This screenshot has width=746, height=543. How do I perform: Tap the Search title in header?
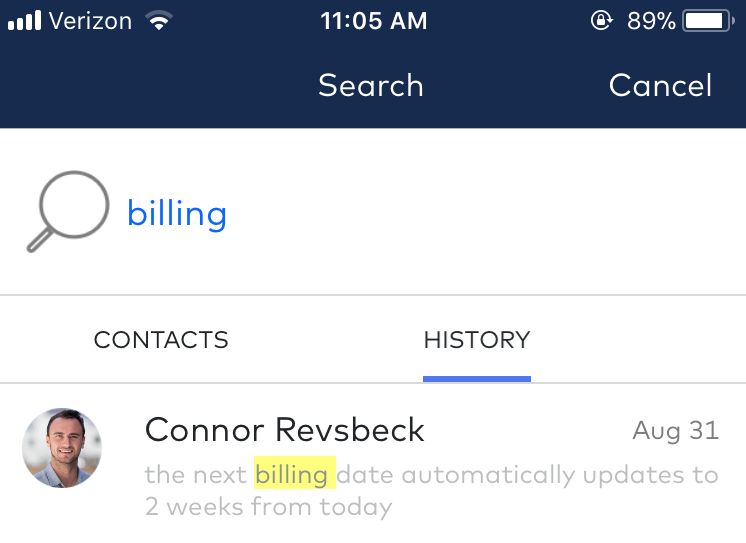tap(371, 86)
